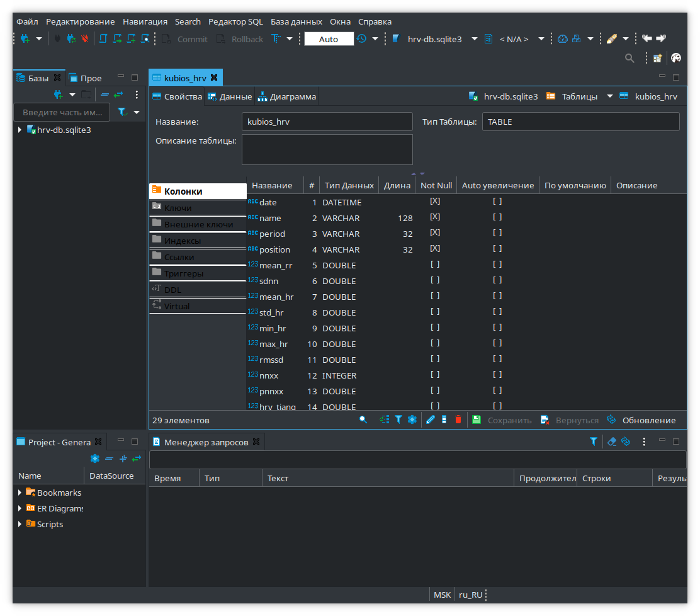Open the dashboard gauge icon in toolbar
The image size is (700, 616).
[563, 39]
